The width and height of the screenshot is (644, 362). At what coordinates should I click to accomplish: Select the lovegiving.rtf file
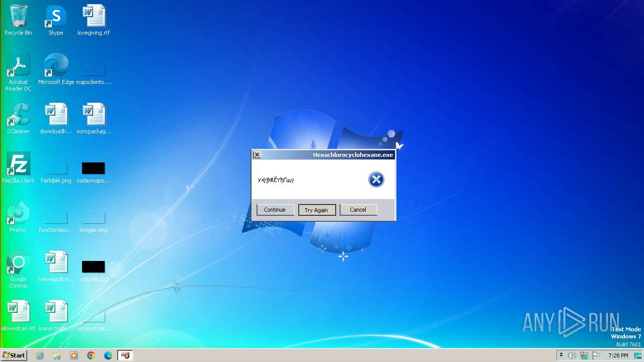point(94,20)
